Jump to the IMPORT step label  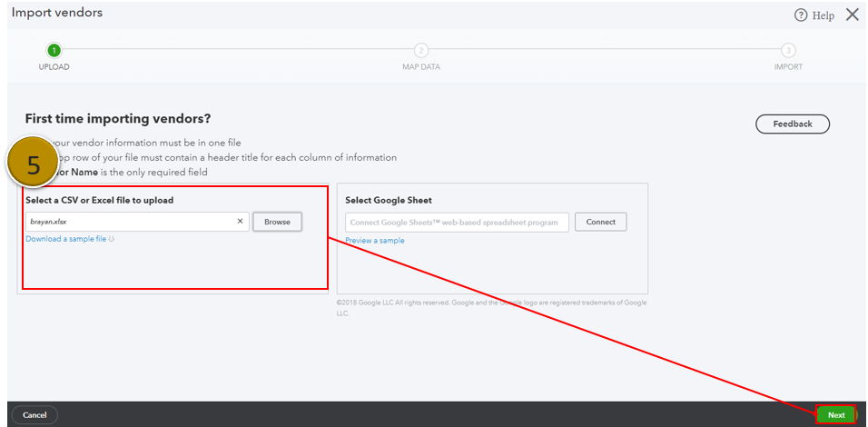pyautogui.click(x=788, y=67)
